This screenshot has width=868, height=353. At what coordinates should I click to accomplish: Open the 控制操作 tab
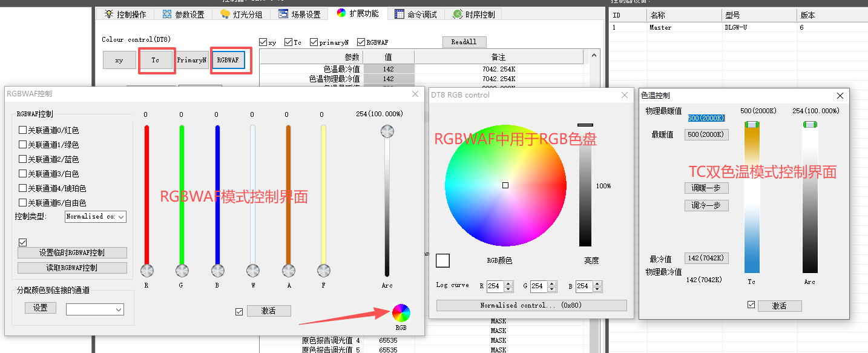[125, 14]
